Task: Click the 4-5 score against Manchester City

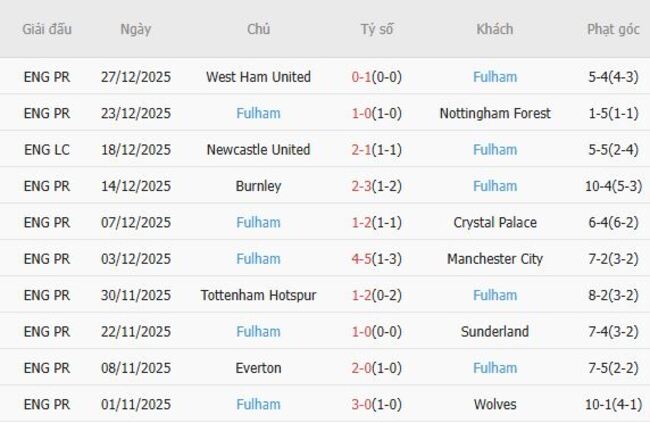Action: point(364,259)
